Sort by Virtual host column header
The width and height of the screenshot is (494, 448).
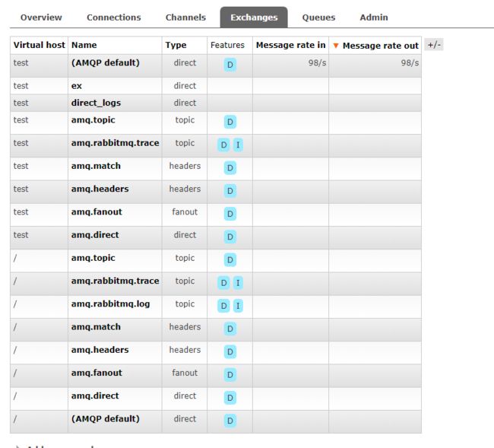(x=39, y=45)
